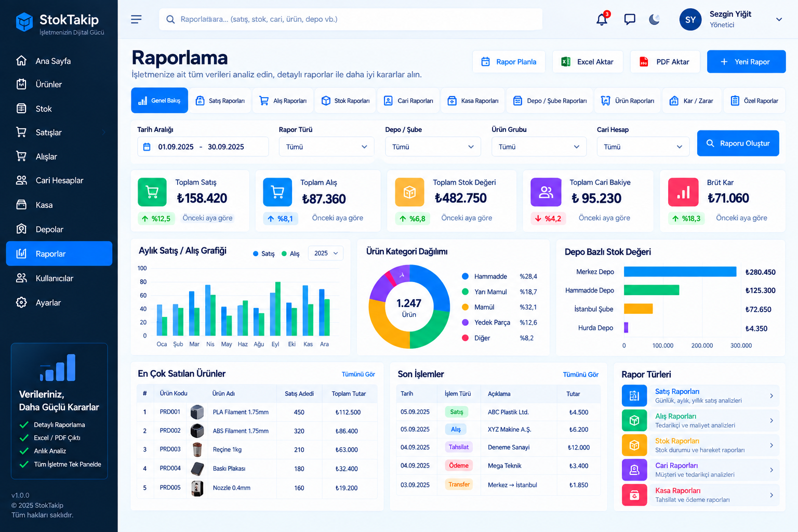The width and height of the screenshot is (798, 532).
Task: Click the Satış Raporları blue type icon
Action: 634,396
